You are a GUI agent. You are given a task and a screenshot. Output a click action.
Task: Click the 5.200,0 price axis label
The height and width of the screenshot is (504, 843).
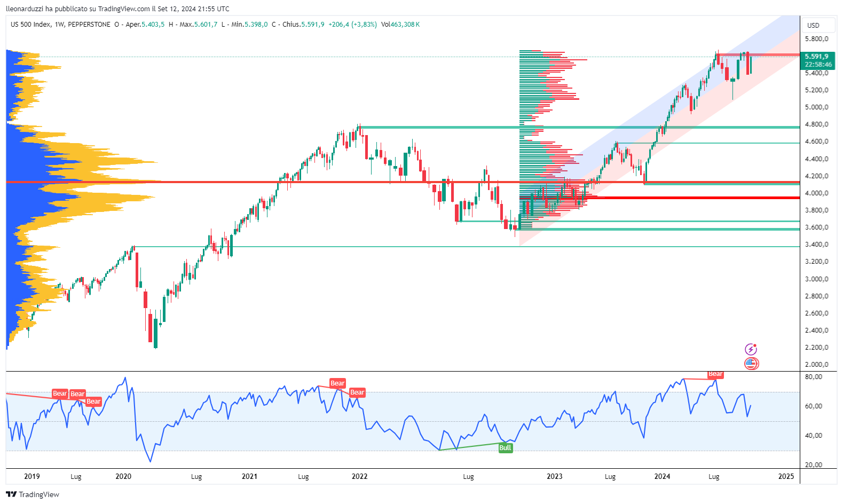pos(817,90)
